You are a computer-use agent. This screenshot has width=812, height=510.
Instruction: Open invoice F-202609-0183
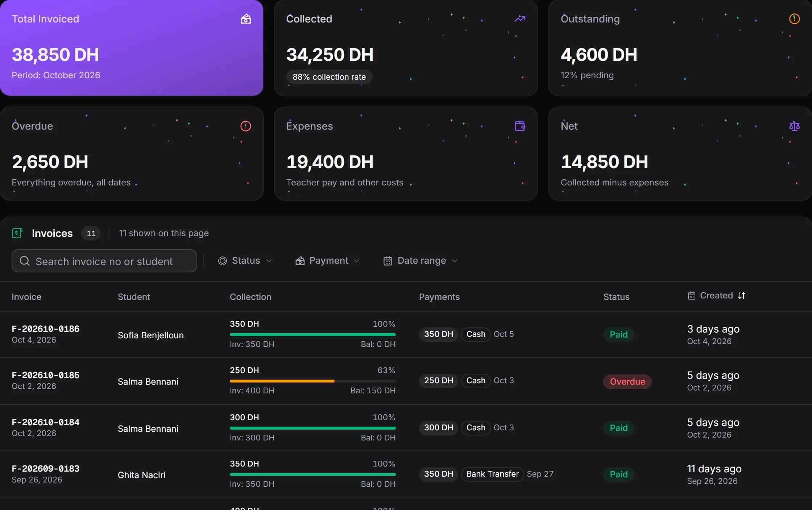46,469
